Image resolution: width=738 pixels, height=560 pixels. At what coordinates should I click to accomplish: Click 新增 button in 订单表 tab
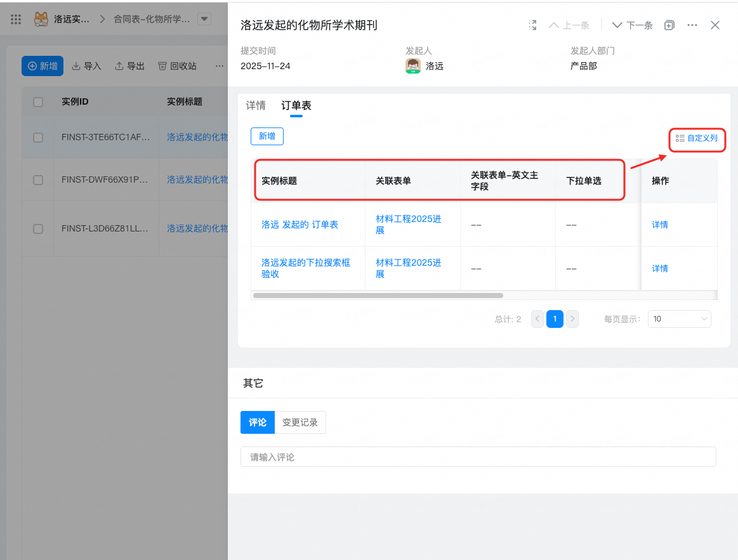pos(267,136)
